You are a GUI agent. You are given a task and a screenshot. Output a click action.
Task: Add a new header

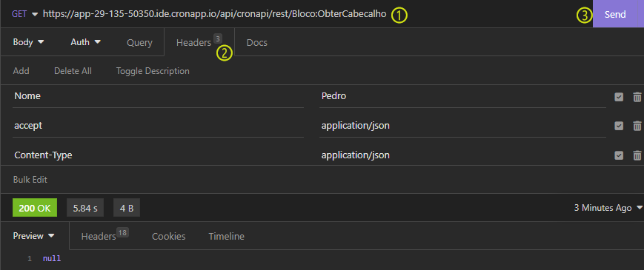21,71
